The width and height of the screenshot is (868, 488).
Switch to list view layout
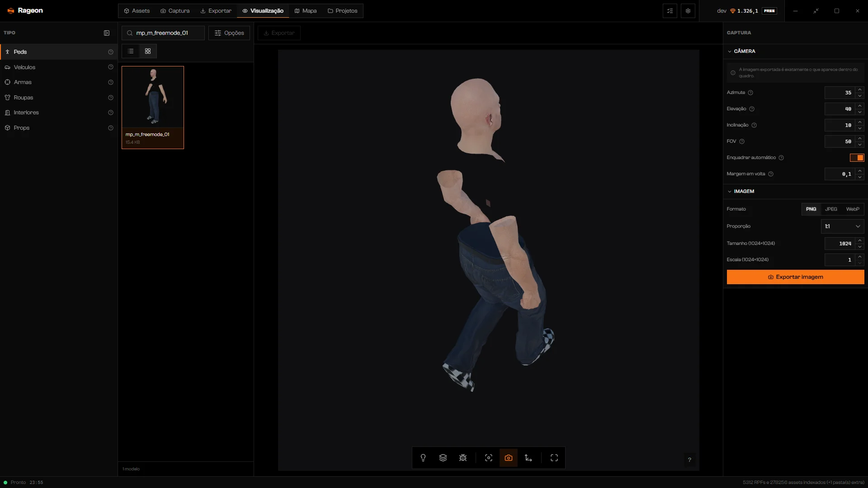click(x=131, y=51)
